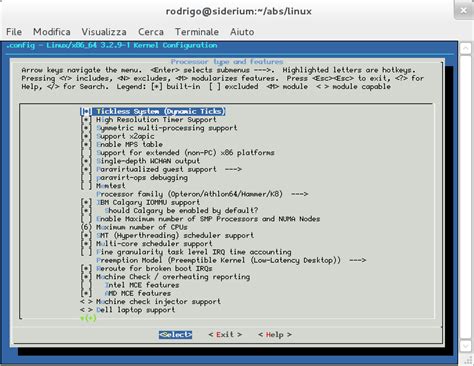Toggle extended non-PC x86 platforms checkbox
474x366 pixels.
86,153
